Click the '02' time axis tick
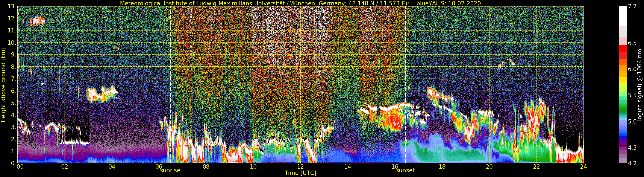The image size is (644, 177). (65, 166)
